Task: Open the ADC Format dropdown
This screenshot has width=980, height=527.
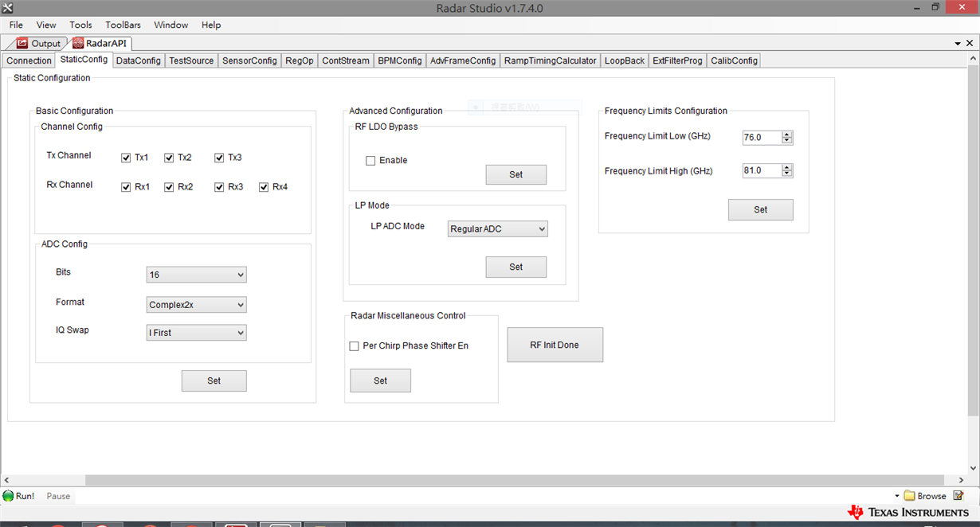Action: pyautogui.click(x=196, y=305)
